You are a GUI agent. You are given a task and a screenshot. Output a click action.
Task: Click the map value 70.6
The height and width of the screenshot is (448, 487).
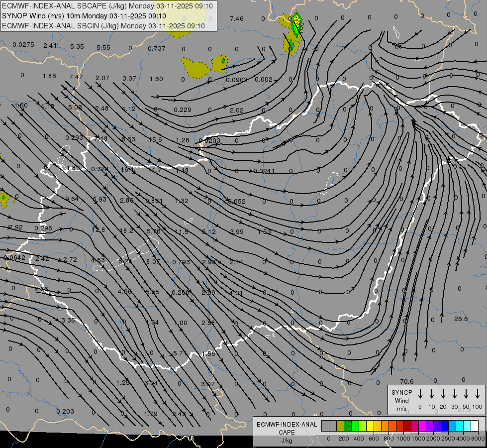(x=407, y=381)
